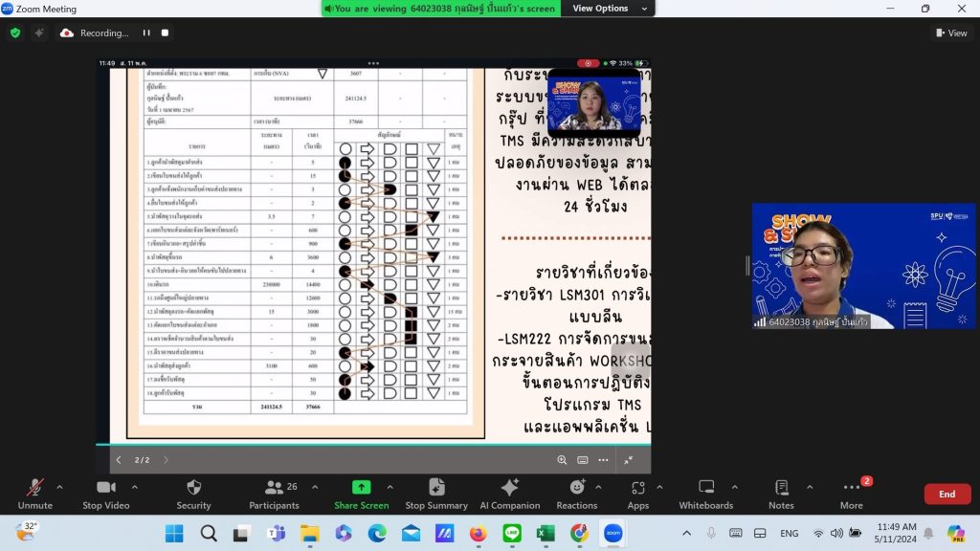Open AI Companion sparkle icon
This screenshot has height=551, width=980.
click(510, 487)
